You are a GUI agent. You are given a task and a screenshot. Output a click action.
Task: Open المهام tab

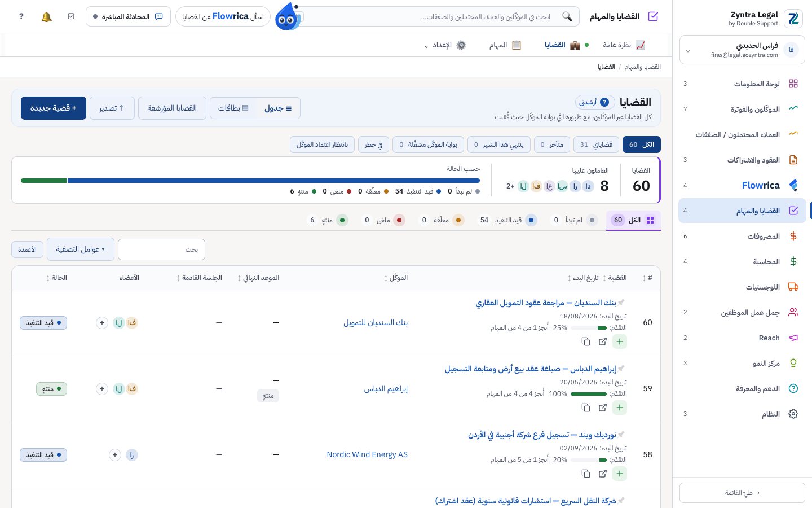[x=505, y=45]
